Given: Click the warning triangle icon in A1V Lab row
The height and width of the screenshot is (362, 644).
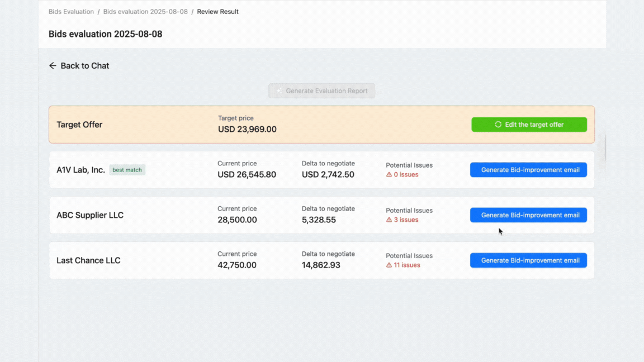Looking at the screenshot, I should tap(389, 175).
